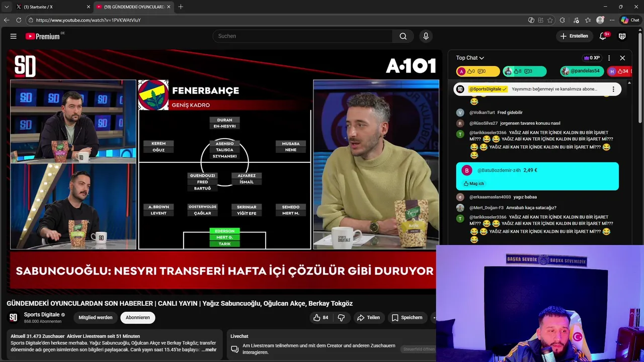Focus the Suchen search field
644x362 pixels.
tap(303, 36)
